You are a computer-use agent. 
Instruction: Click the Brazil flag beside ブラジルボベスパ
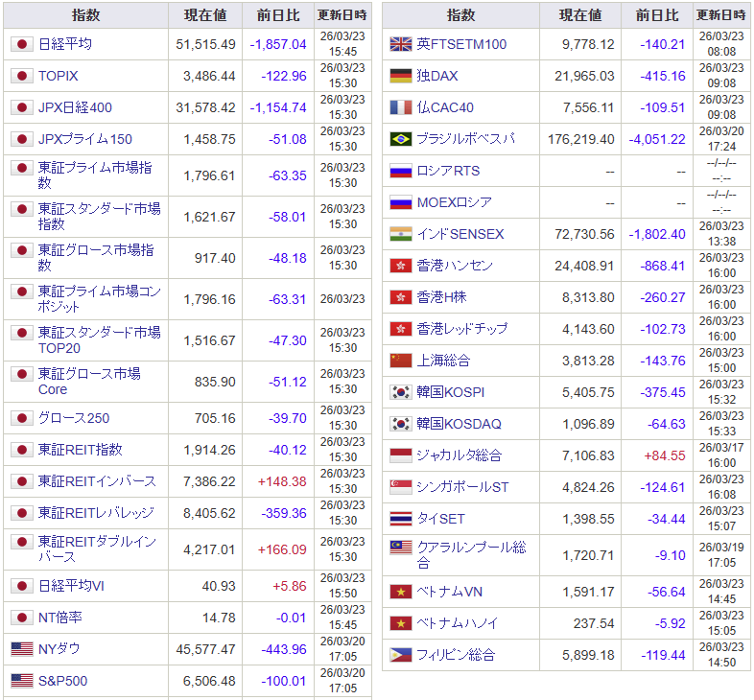[400, 139]
